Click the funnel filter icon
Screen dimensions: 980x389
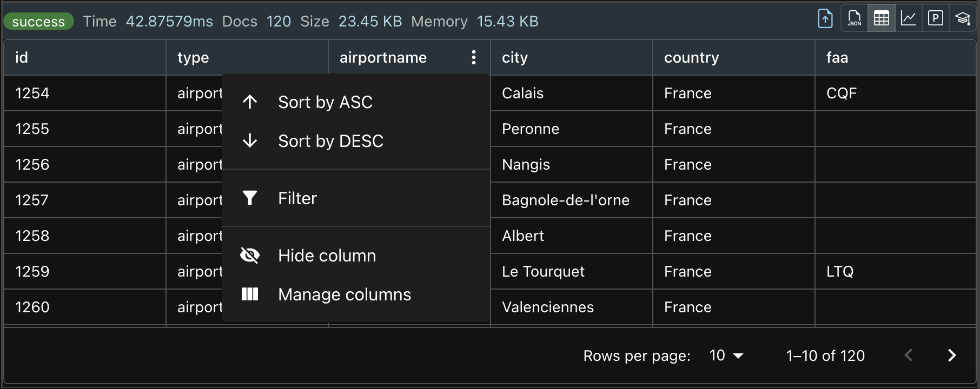pos(250,198)
